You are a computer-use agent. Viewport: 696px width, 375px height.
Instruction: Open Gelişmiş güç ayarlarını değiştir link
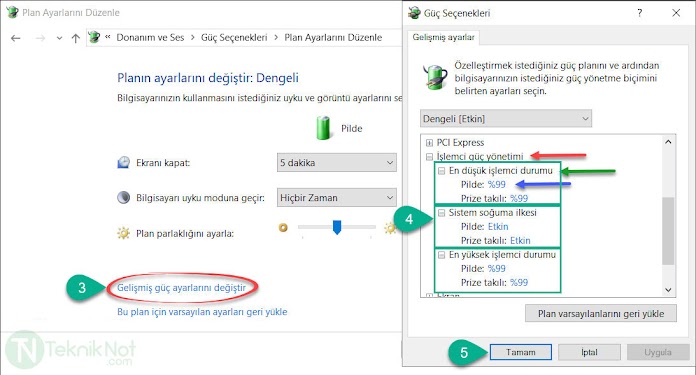[x=181, y=288]
